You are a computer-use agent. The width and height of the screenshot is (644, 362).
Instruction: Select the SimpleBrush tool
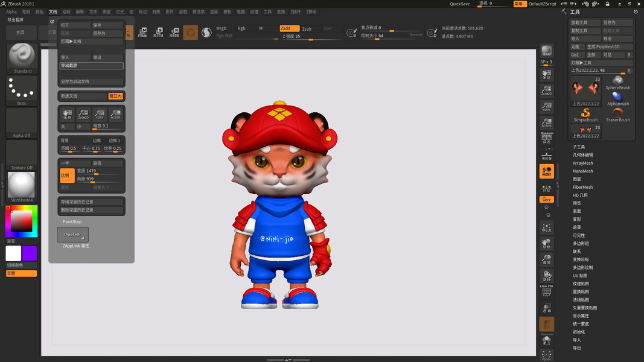click(x=585, y=115)
